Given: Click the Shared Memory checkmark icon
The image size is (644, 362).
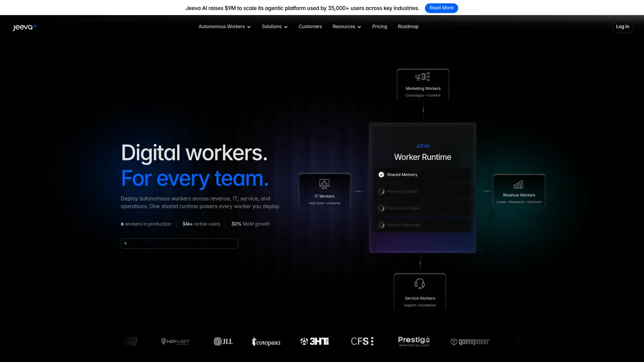Looking at the screenshot, I should click(381, 174).
